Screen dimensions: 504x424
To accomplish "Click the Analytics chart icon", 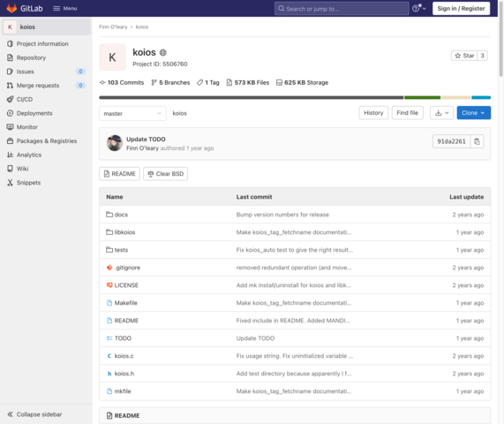I will (x=11, y=155).
